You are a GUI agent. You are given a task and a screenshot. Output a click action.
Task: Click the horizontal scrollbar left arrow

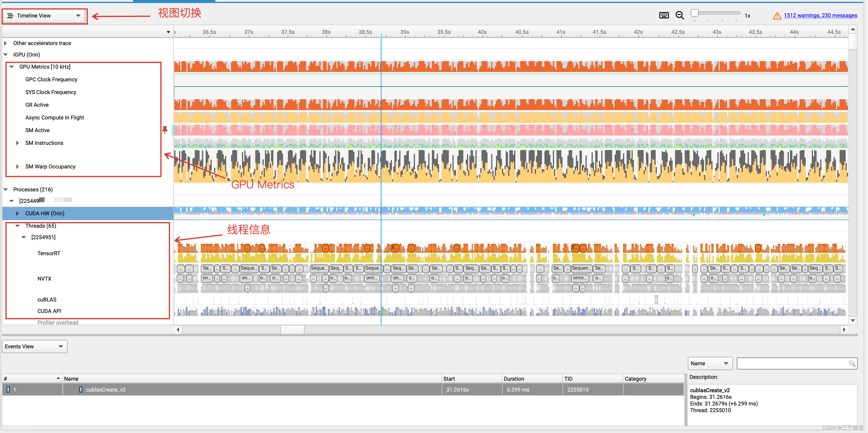click(x=178, y=330)
